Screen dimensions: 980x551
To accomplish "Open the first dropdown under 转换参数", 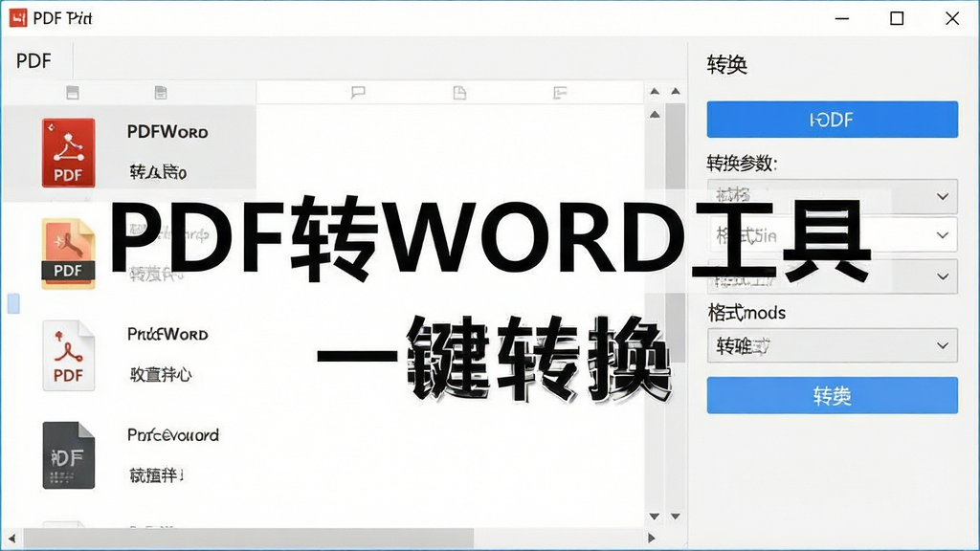I will [832, 196].
